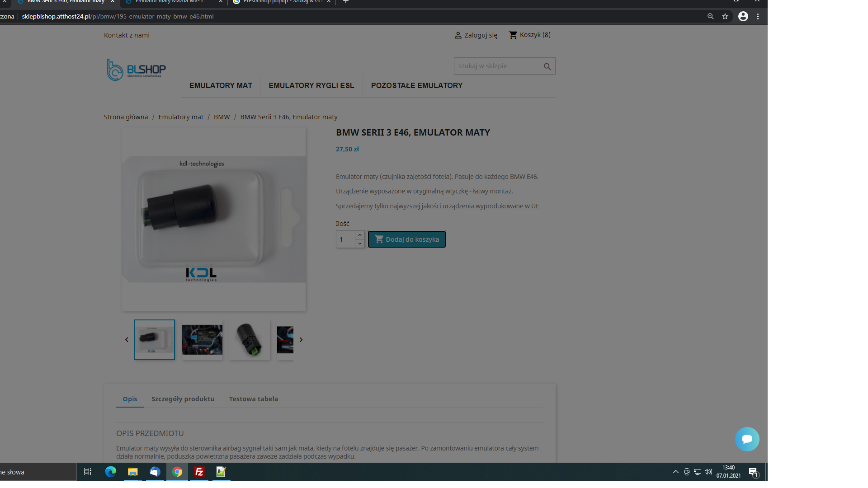Show previous thumbnails with left chevron

point(127,340)
